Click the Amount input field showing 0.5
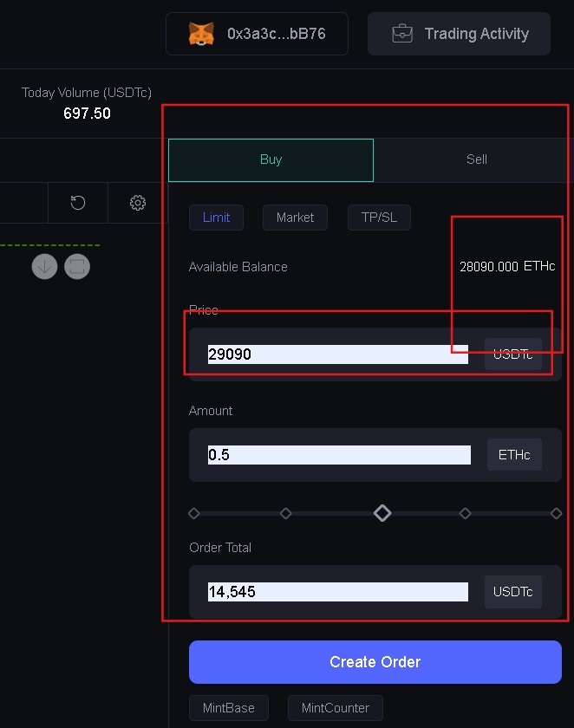The width and height of the screenshot is (574, 728). click(338, 455)
